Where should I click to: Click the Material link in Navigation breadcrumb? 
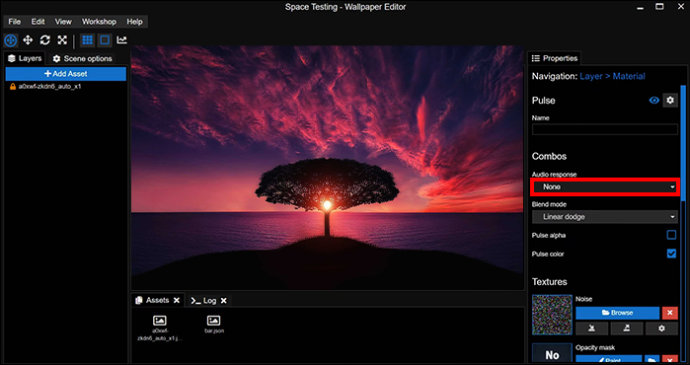click(x=629, y=76)
